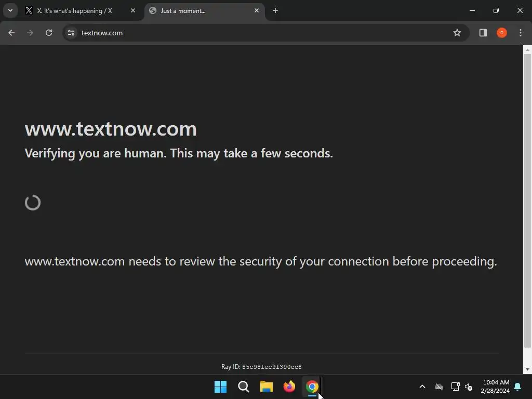Click the www.textnow.com heading
Screen dimensions: 532x399
tap(111, 129)
